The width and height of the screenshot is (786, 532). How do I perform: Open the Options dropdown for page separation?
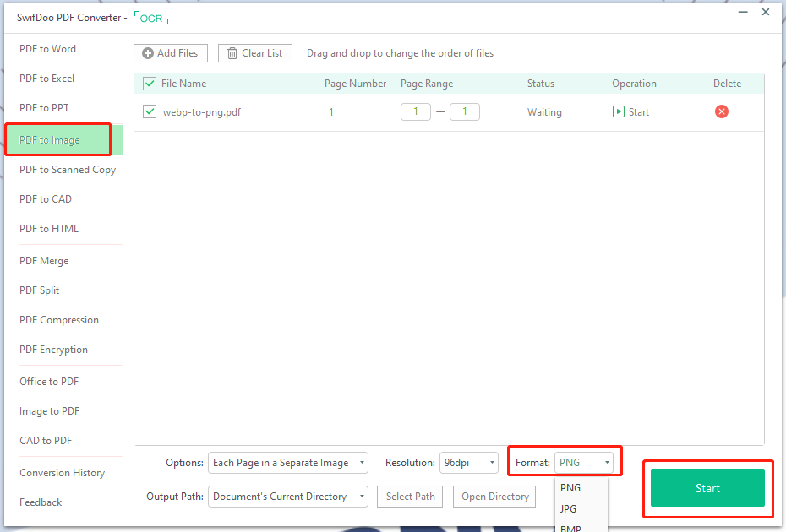tap(287, 463)
